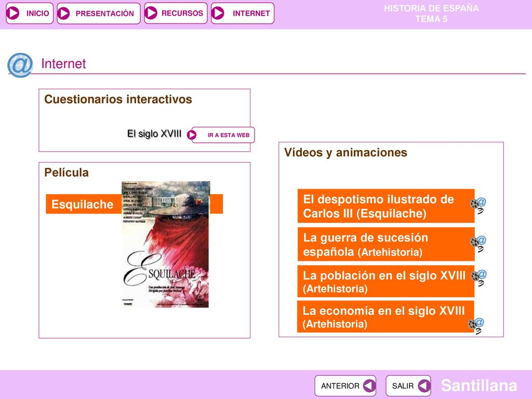The image size is (532, 399).
Task: Click the play icon beside RECURSOS
Action: pos(151,13)
